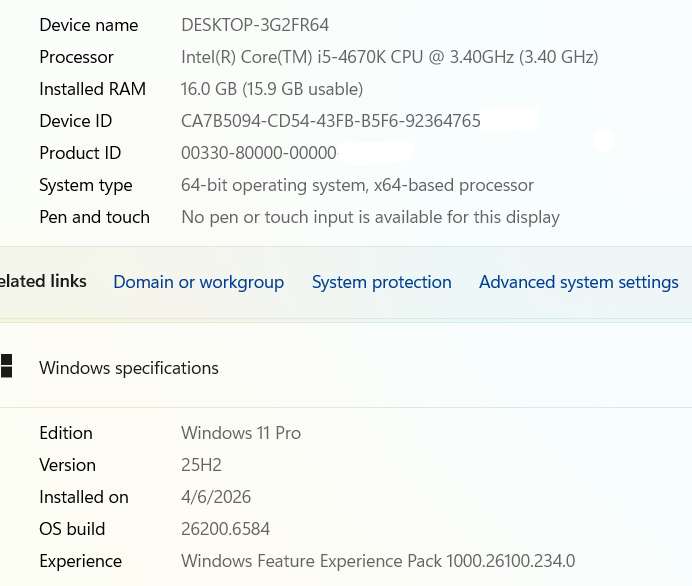The image size is (692, 586).
Task: Select the Windows 11 Pro edition value
Action: (x=241, y=433)
